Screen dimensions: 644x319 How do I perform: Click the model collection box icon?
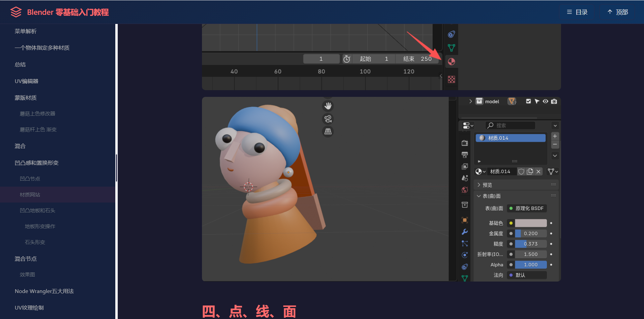479,101
